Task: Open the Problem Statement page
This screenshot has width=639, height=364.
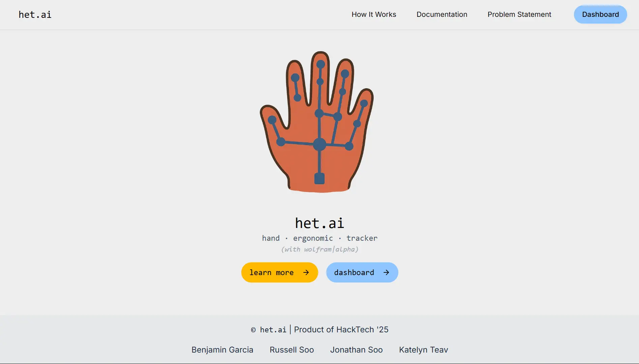Action: 519,14
